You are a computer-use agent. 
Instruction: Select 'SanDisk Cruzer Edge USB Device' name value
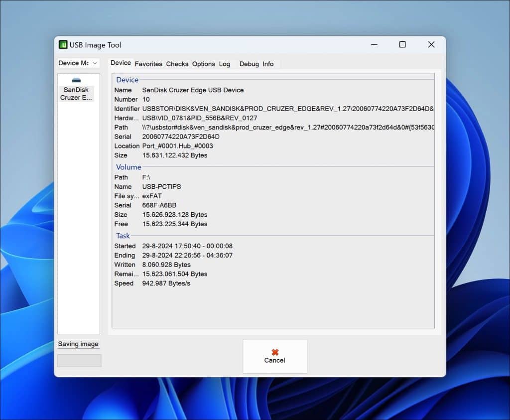(x=193, y=90)
